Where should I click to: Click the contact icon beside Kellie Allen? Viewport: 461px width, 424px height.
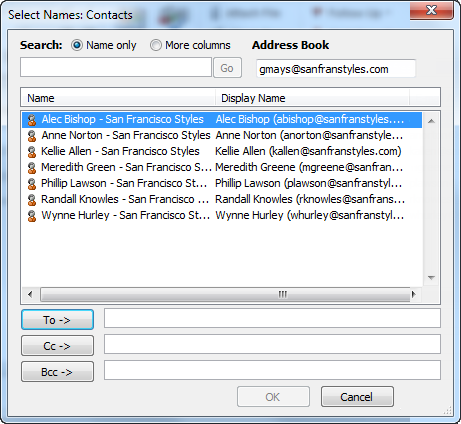(x=32, y=152)
